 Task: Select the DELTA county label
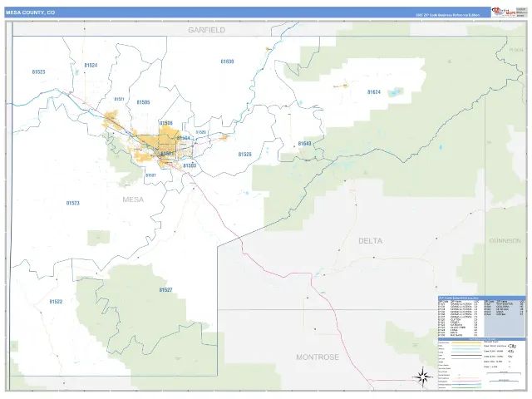tap(370, 241)
